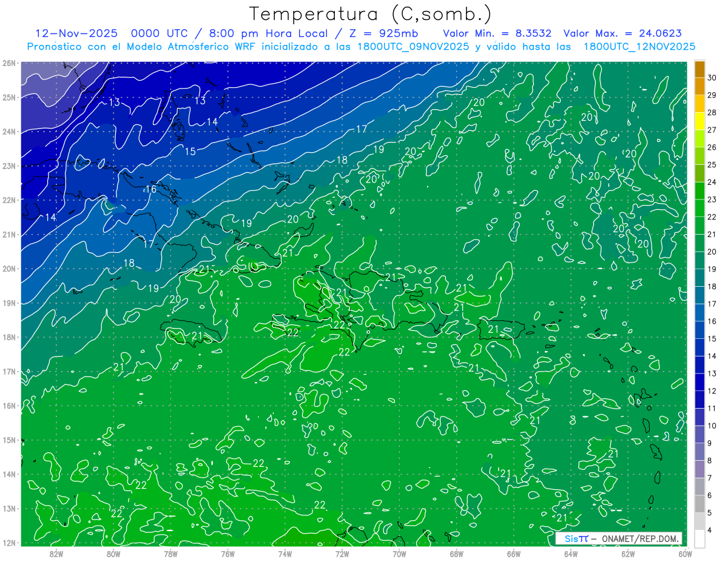
Task: Click the color scale label '30'
Action: (x=712, y=78)
